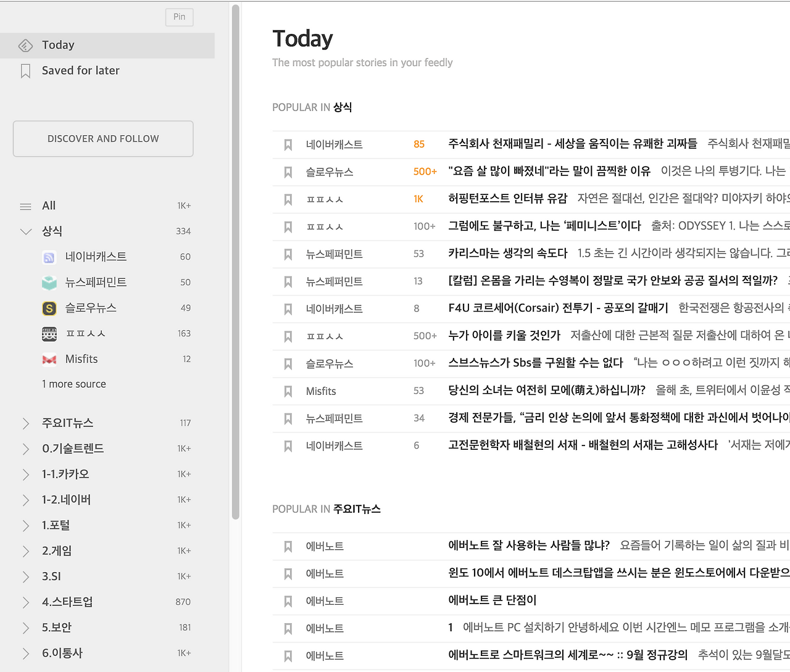Open 주요IT뉴스 link in POPULAR IN heading

click(x=357, y=509)
